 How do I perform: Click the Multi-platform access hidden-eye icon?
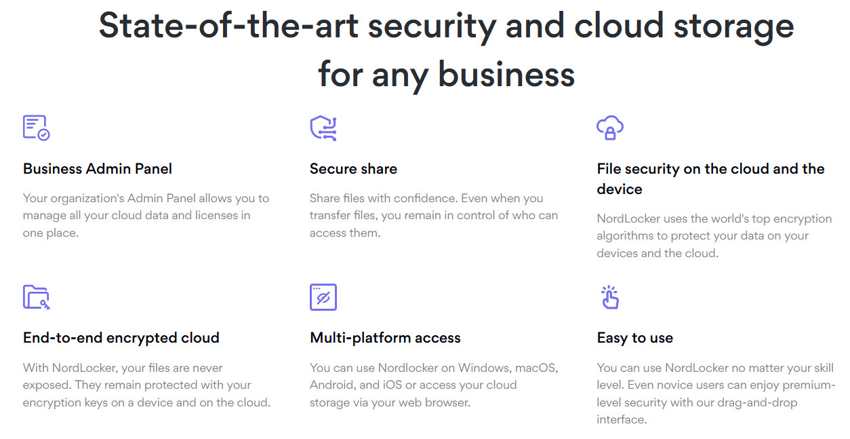pos(323,297)
